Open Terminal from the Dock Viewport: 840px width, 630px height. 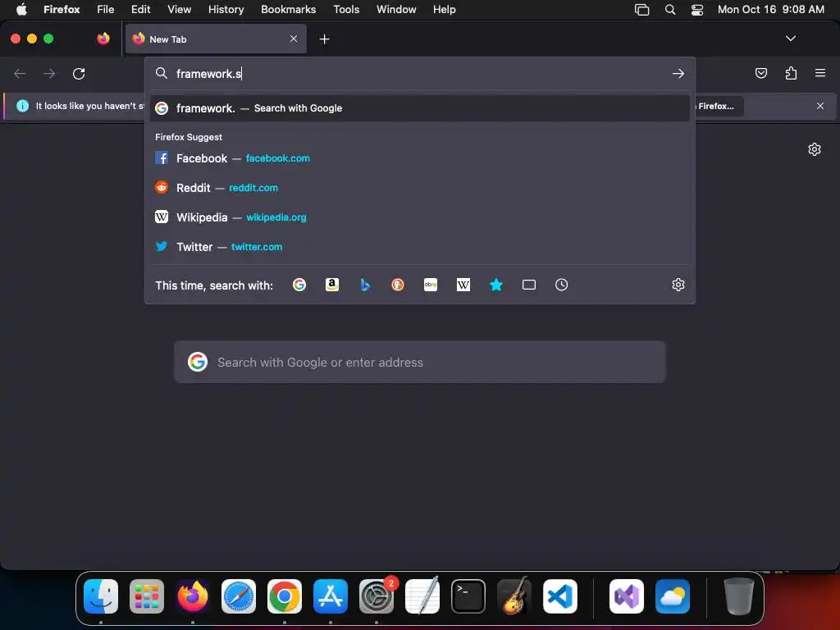coord(468,596)
